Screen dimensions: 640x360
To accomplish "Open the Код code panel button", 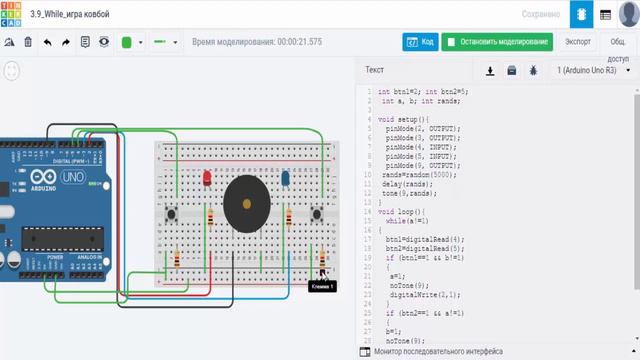I will tap(420, 42).
